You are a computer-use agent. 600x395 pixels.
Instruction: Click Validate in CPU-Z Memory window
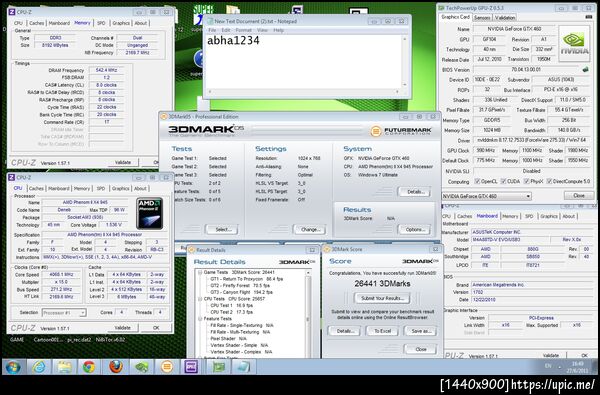pyautogui.click(x=122, y=162)
